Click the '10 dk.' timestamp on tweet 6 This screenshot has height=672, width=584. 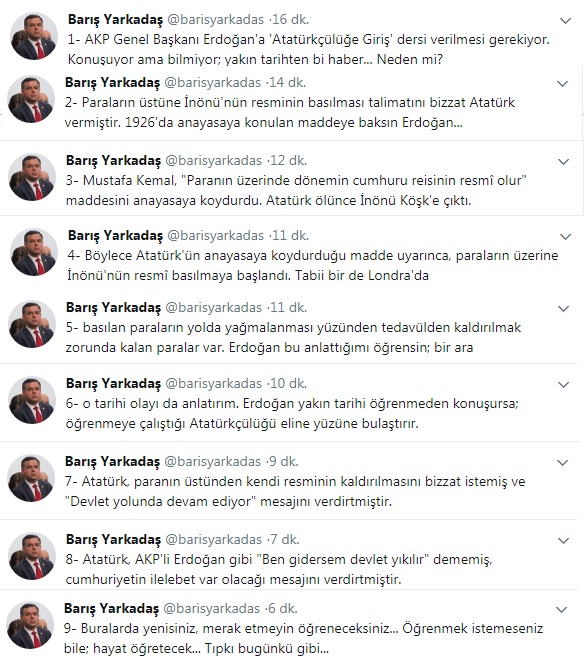click(288, 383)
